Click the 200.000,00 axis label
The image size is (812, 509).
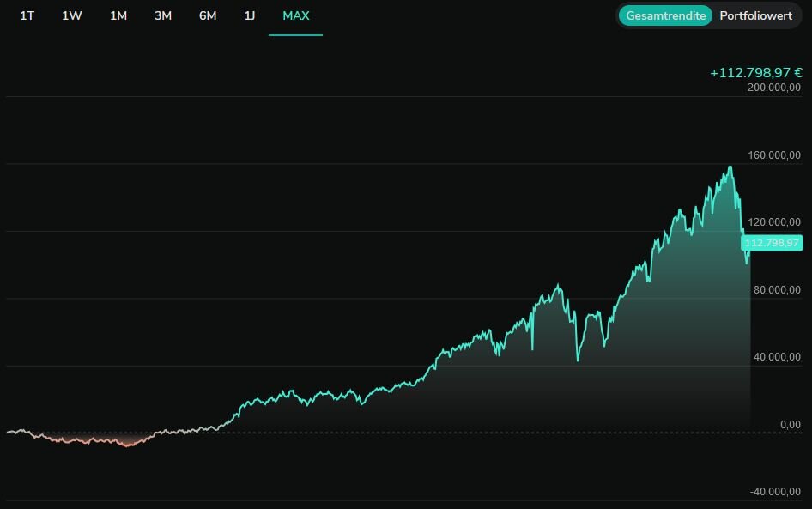point(774,88)
